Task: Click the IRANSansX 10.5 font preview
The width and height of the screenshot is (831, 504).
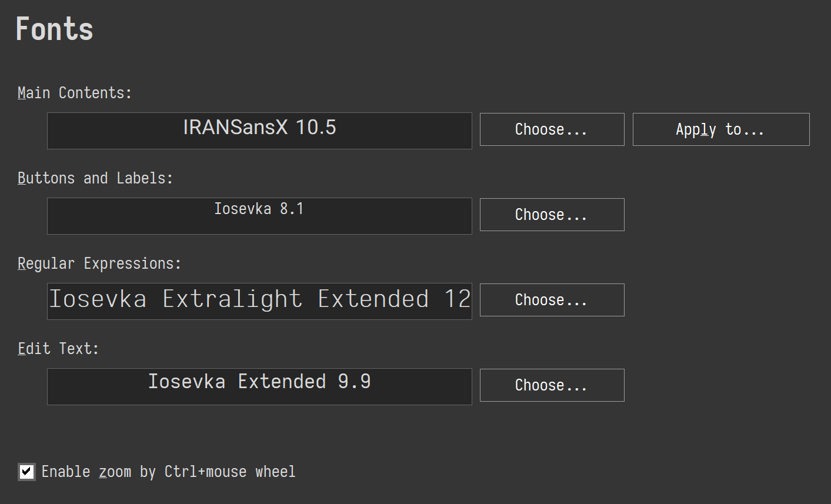Action: [x=259, y=131]
